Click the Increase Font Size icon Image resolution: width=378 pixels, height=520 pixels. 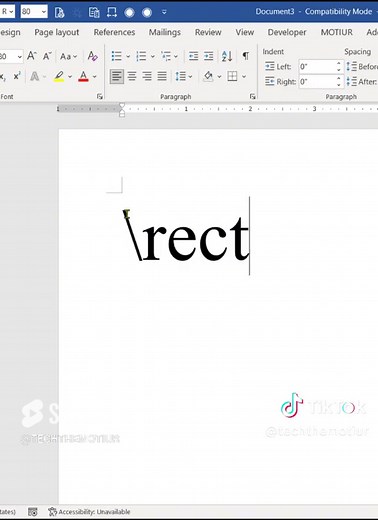32,56
